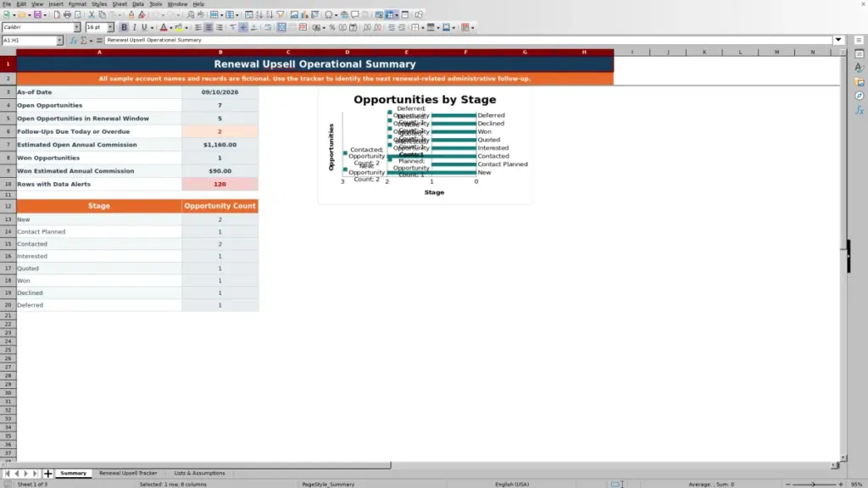
Task: Click the Format as Percent icon
Action: 332,27
